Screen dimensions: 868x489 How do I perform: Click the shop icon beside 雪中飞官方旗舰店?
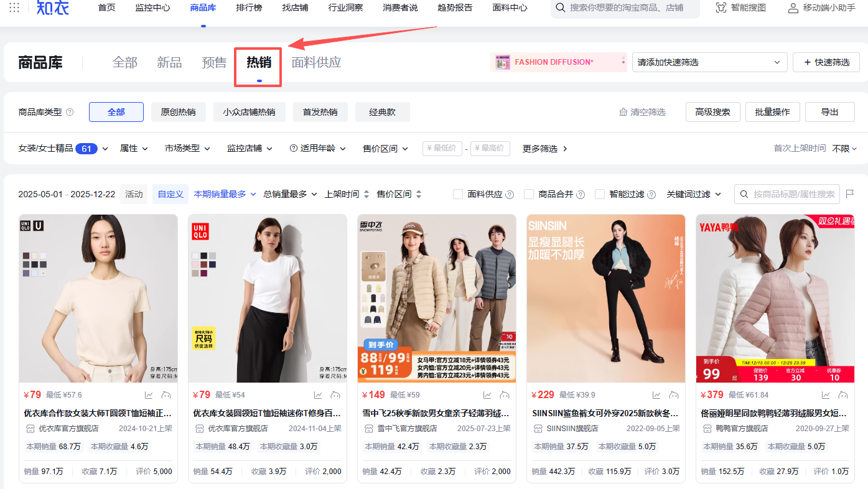369,429
